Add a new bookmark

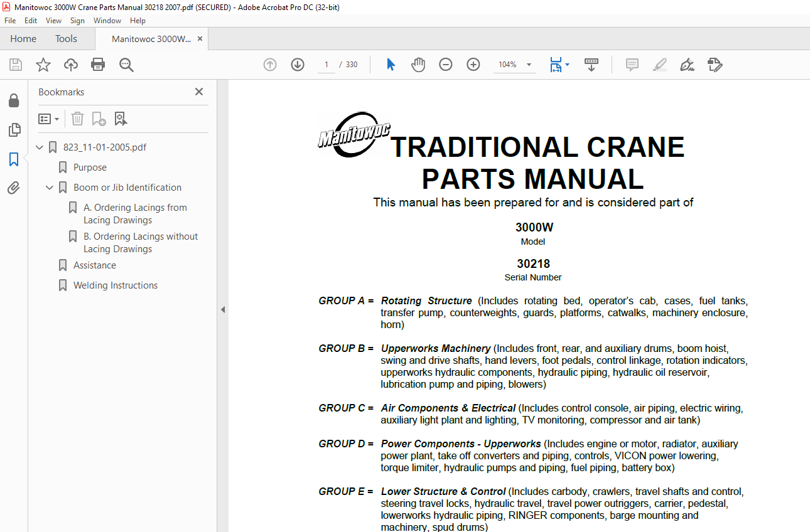[x=99, y=119]
